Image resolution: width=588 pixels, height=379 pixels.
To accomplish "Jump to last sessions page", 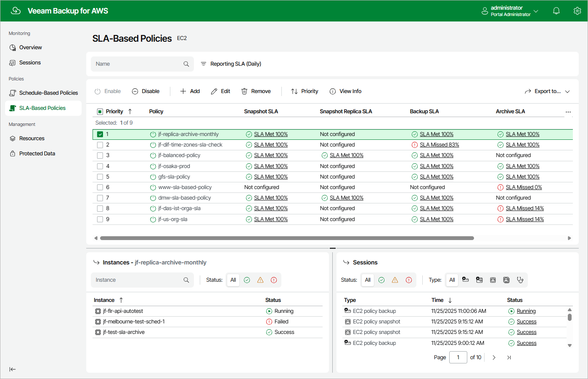I will 509,358.
